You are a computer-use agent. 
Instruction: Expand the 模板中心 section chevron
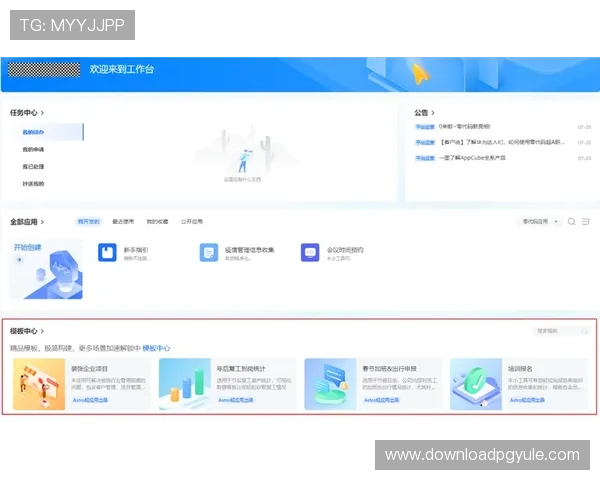42,331
